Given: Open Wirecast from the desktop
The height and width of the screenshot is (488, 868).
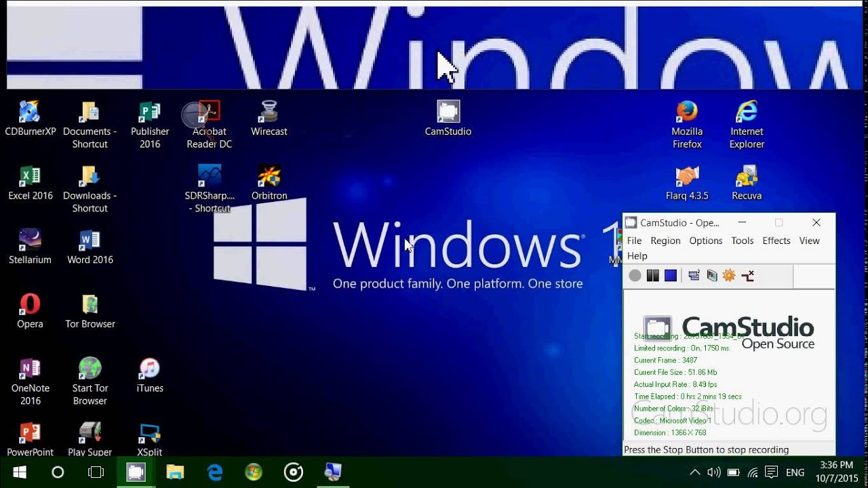Looking at the screenshot, I should pyautogui.click(x=269, y=112).
